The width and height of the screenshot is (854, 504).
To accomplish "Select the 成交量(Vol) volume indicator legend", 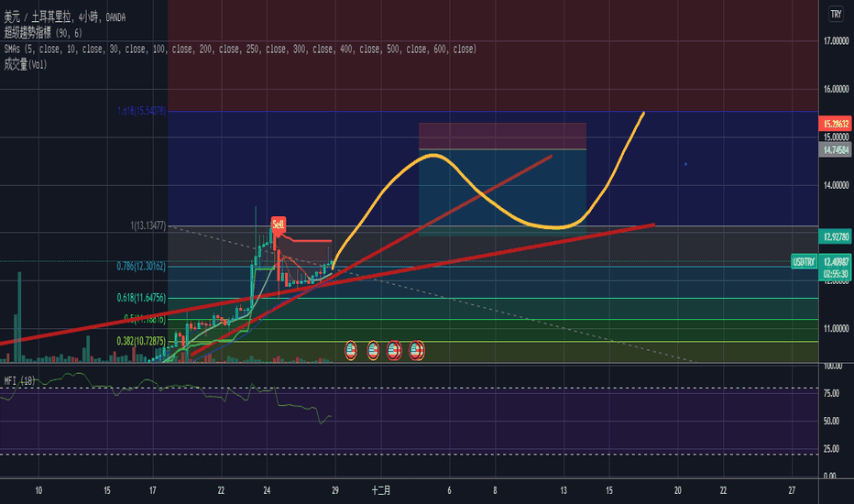I will tap(26, 65).
